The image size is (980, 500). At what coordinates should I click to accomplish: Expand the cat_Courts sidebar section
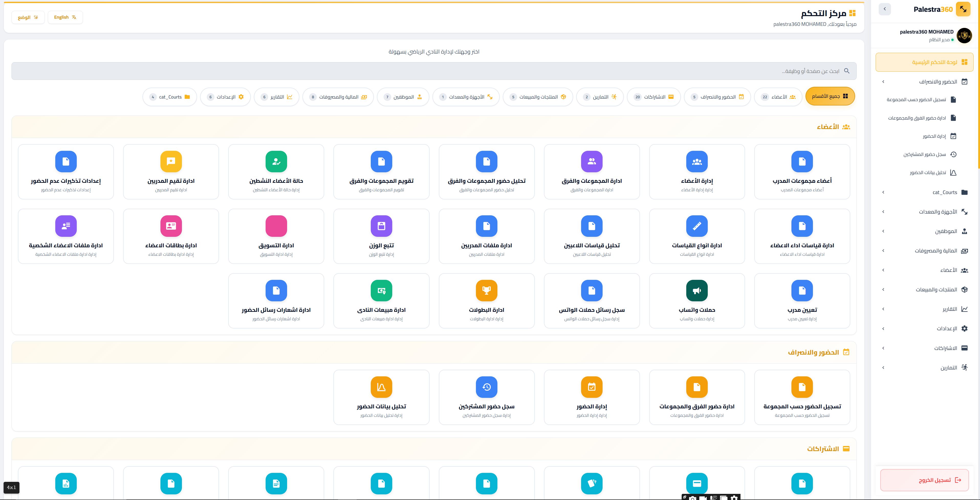point(924,192)
